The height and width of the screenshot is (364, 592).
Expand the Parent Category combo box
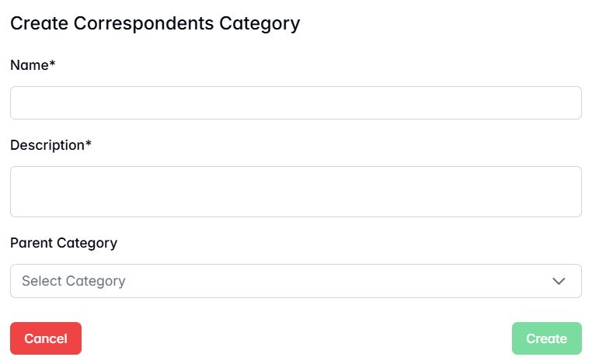point(295,281)
